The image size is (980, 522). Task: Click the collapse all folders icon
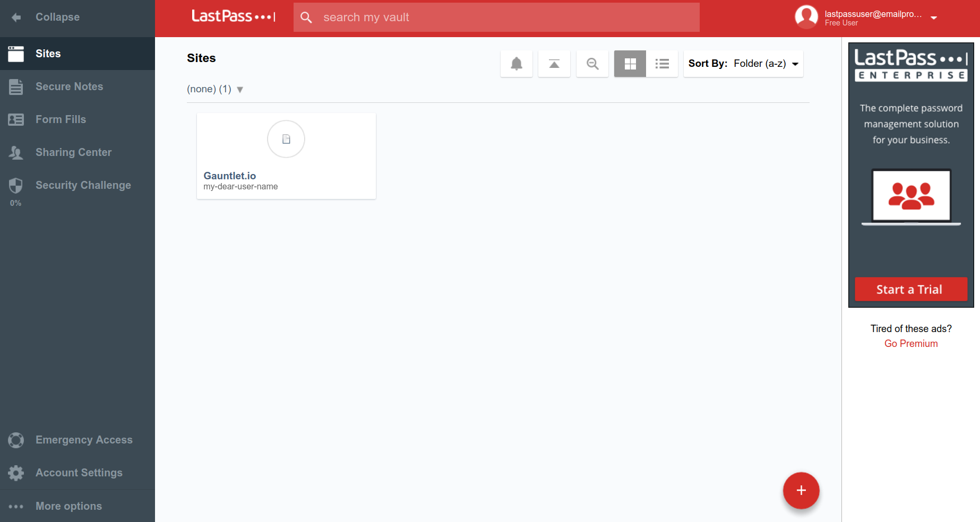[554, 64]
